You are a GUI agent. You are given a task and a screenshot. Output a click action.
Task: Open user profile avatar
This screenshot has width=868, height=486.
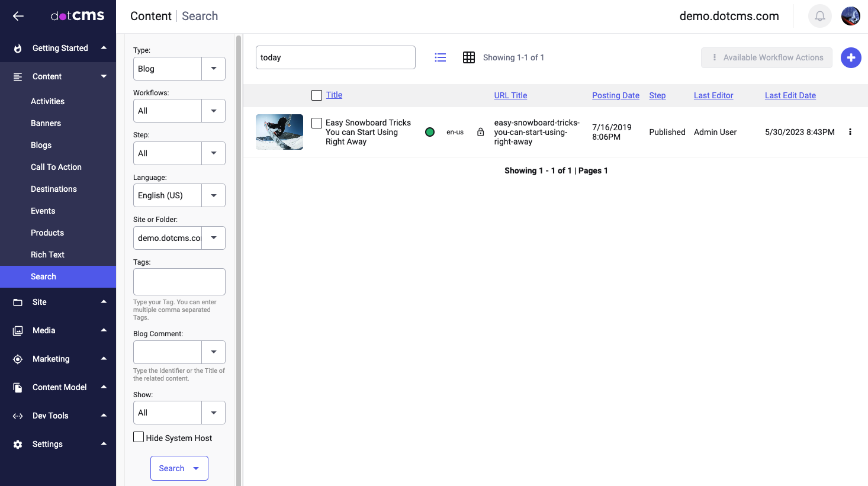click(x=850, y=16)
